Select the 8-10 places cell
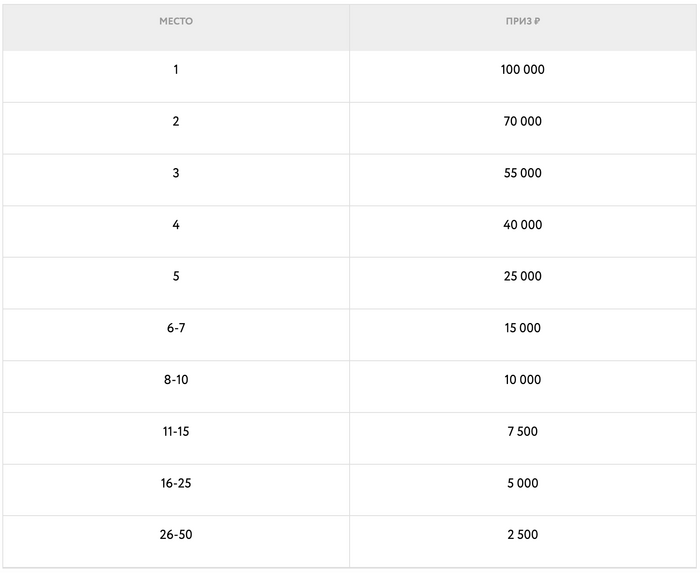The height and width of the screenshot is (573, 700). (x=176, y=380)
